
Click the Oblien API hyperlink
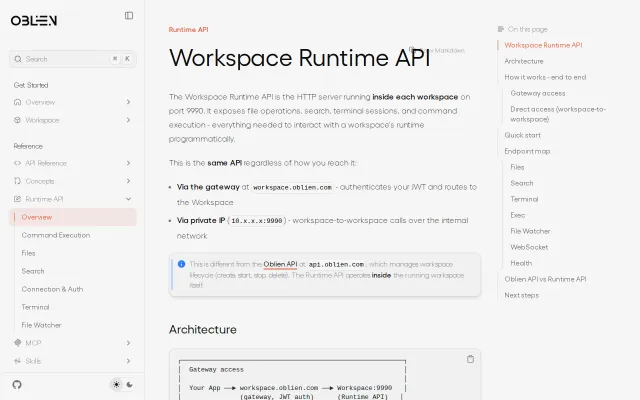(x=280, y=264)
